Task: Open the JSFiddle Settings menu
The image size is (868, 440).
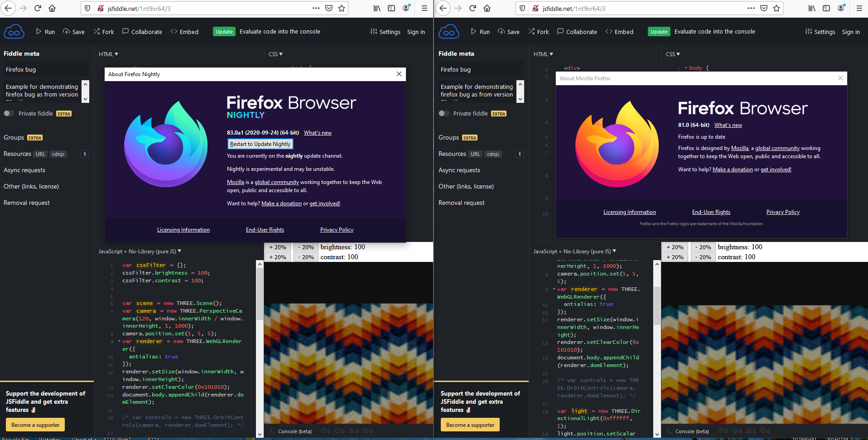Action: [x=385, y=32]
